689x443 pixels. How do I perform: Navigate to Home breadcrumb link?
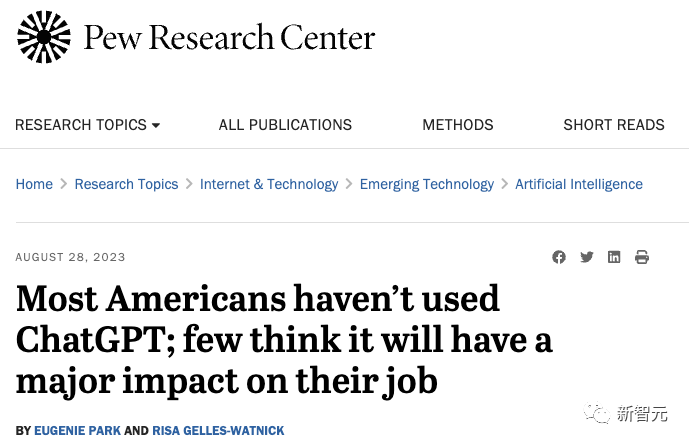click(x=34, y=184)
